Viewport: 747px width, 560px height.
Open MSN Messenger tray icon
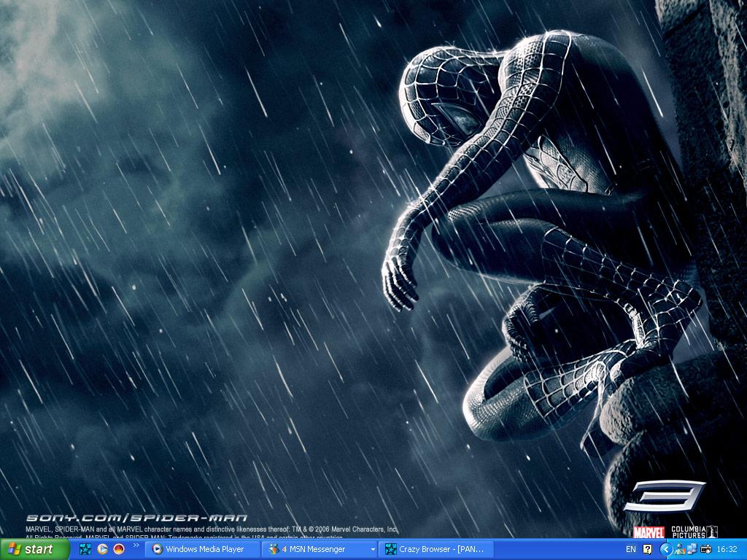pyautogui.click(x=680, y=549)
